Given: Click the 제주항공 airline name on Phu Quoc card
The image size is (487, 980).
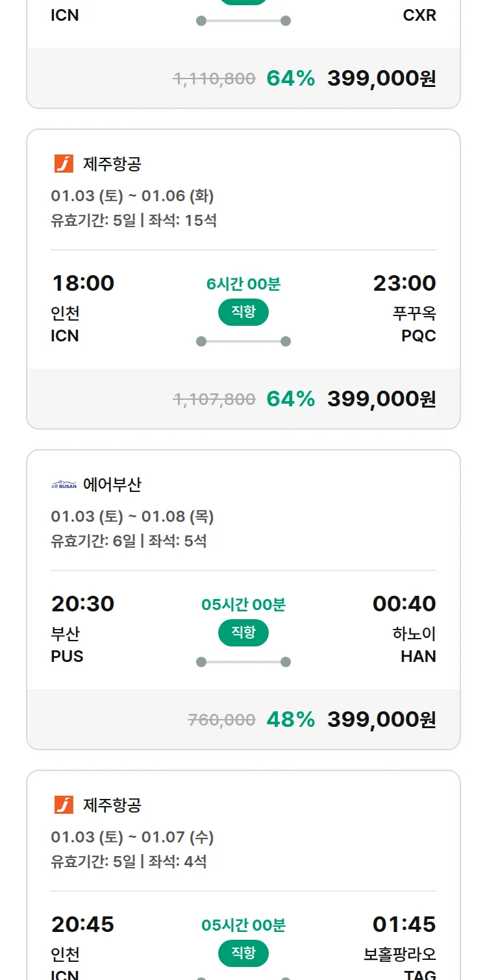Looking at the screenshot, I should (112, 164).
